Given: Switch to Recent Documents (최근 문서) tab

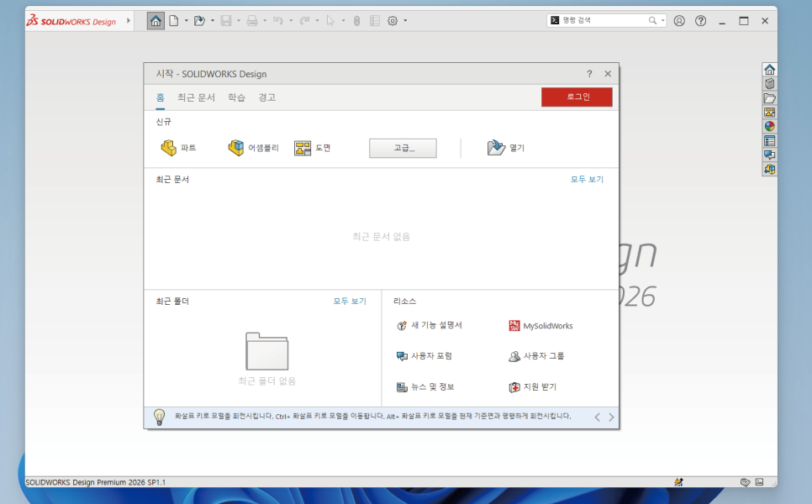Looking at the screenshot, I should point(196,97).
